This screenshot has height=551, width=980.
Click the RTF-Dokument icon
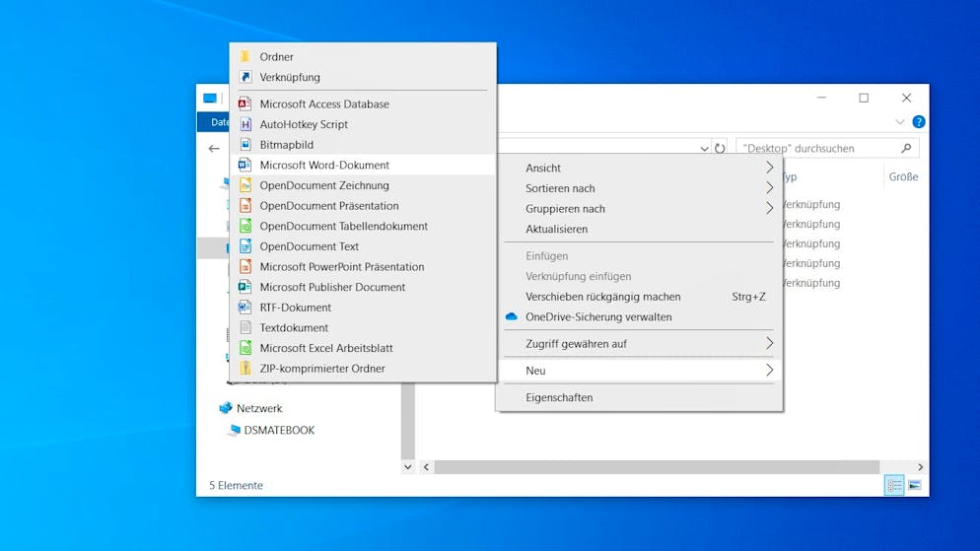click(x=245, y=308)
